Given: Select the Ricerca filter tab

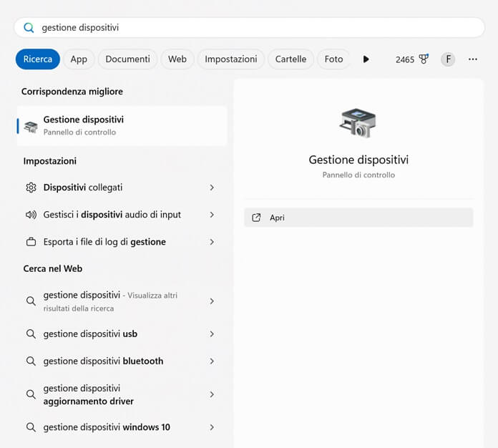Looking at the screenshot, I should click(x=38, y=59).
